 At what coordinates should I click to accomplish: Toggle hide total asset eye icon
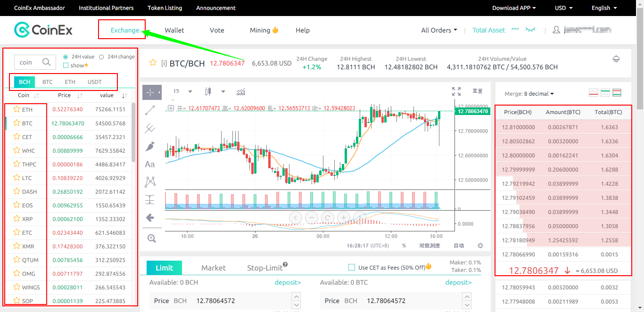[x=531, y=30]
